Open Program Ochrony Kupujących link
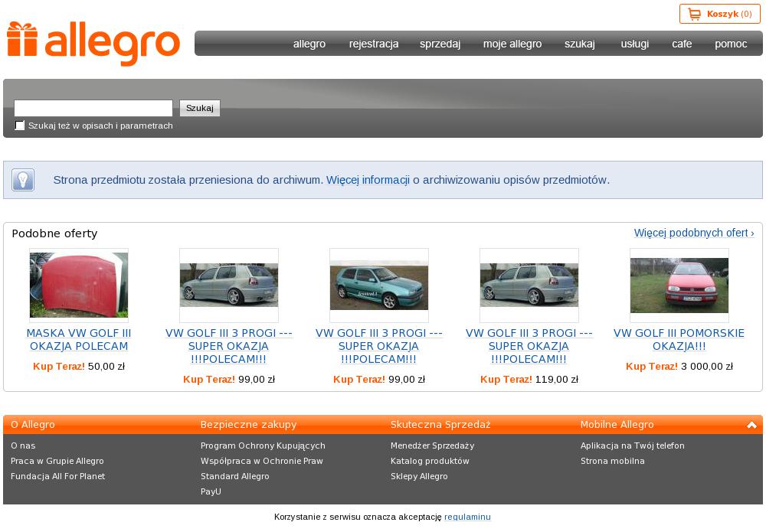 pos(263,446)
